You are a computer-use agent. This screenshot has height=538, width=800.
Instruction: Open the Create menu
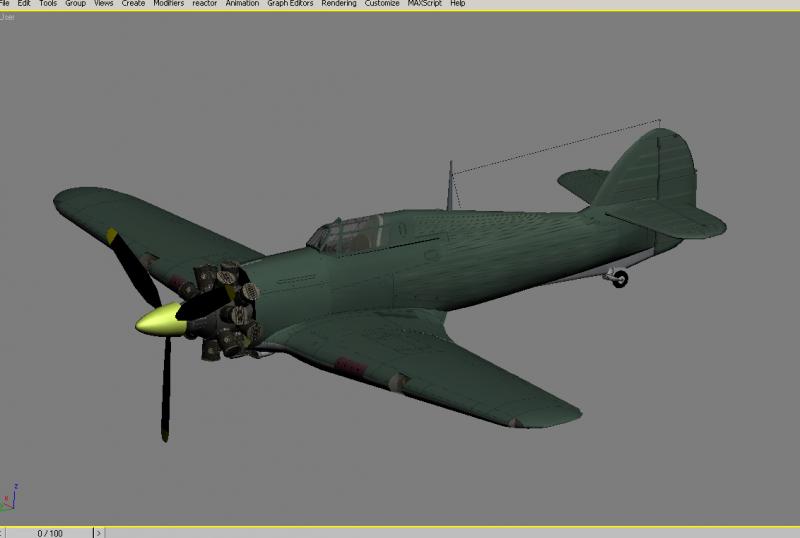pyautogui.click(x=133, y=3)
